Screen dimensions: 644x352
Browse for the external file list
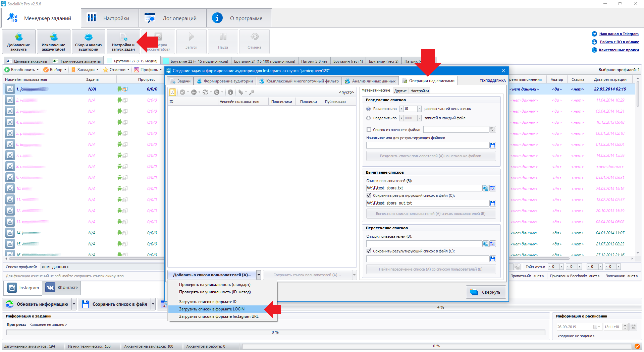tap(493, 130)
